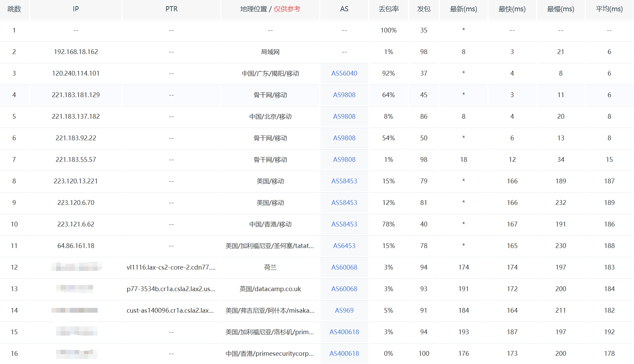Screen dimensions: 634x364
Task: Open AS400618 link in hop 16
Action: point(344,353)
